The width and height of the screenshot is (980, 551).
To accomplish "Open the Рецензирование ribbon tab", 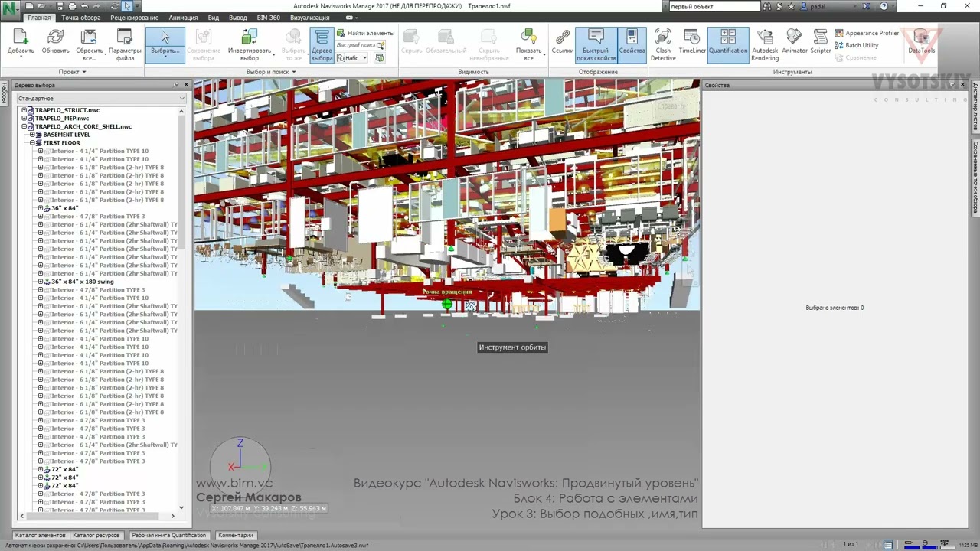I will [x=135, y=18].
